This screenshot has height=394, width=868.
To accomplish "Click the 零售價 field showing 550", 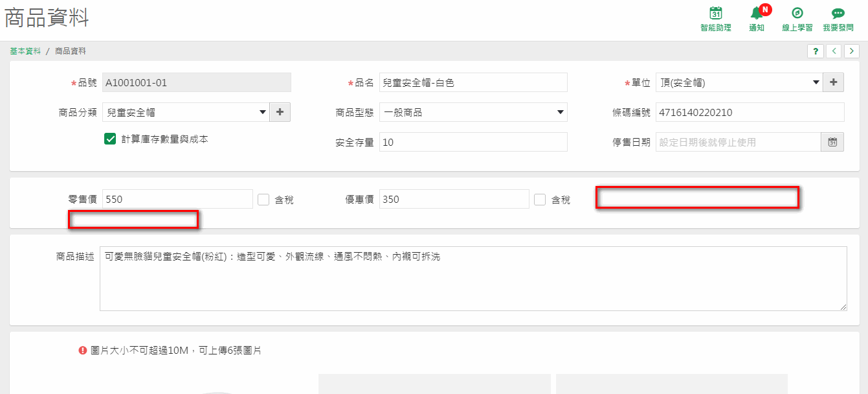I will (177, 199).
